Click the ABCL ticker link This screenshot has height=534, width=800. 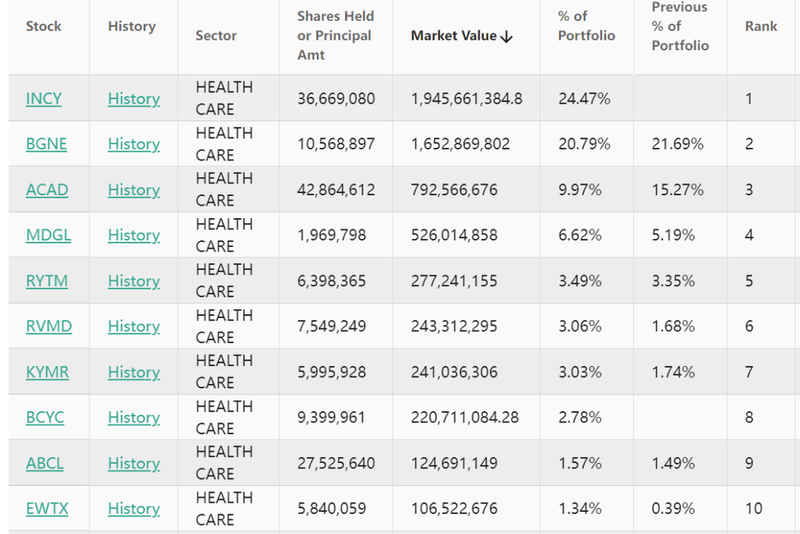(x=45, y=463)
